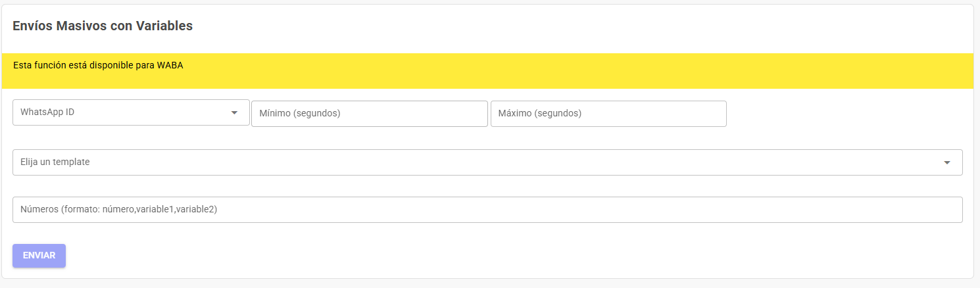Click the yellow WABA availability notice text
Viewport: 980px width, 288px height.
pyautogui.click(x=98, y=66)
